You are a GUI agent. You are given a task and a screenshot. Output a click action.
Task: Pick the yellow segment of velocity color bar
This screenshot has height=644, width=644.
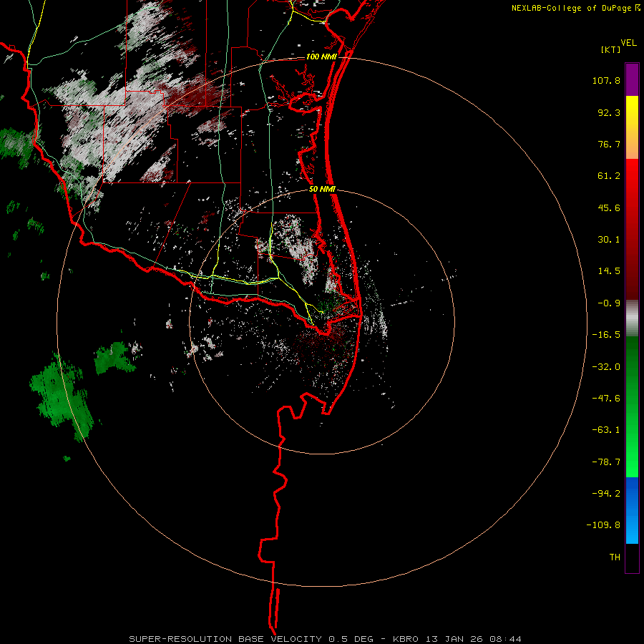(632, 111)
